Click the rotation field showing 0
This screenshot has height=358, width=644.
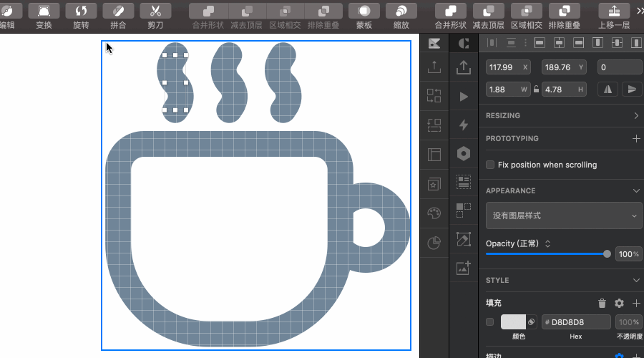(620, 67)
